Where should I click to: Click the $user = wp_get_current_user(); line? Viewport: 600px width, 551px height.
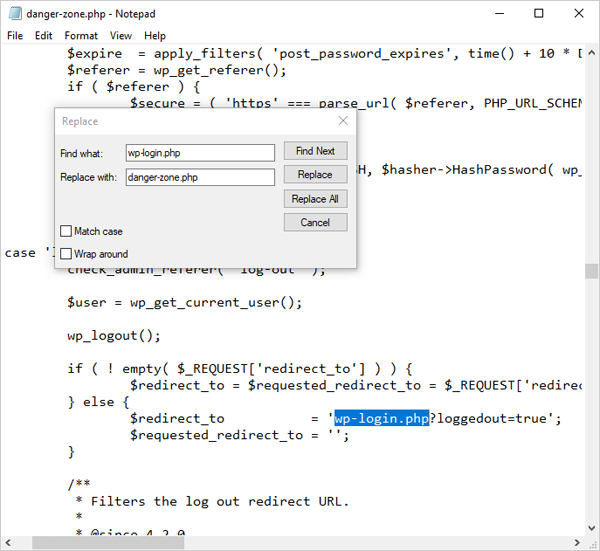[184, 303]
